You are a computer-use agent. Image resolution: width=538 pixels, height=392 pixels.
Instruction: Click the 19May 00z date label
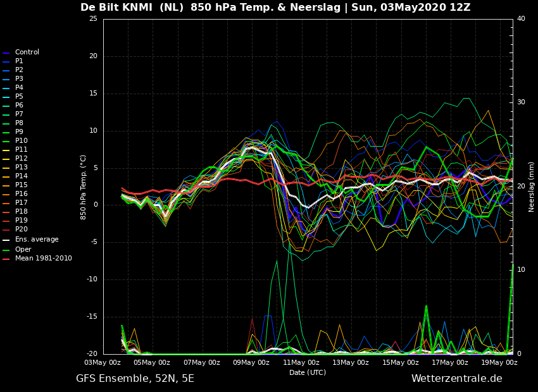point(499,362)
